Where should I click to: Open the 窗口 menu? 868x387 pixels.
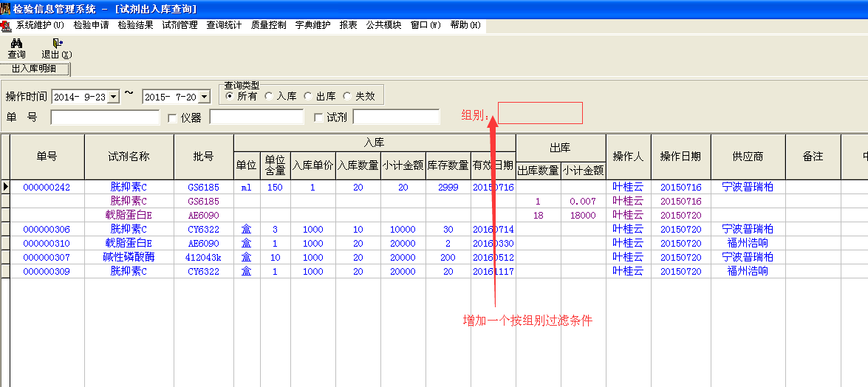[x=426, y=25]
